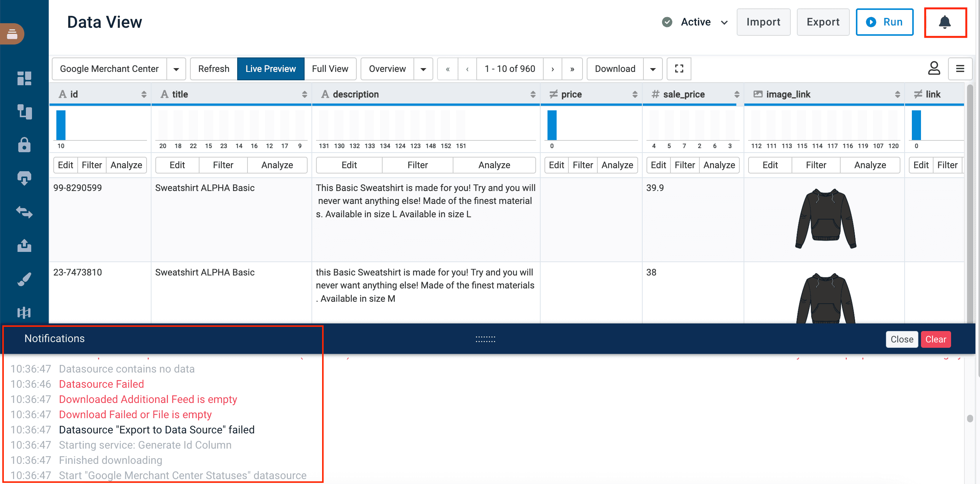Open Google Merchant Center dropdown arrow

pyautogui.click(x=176, y=69)
